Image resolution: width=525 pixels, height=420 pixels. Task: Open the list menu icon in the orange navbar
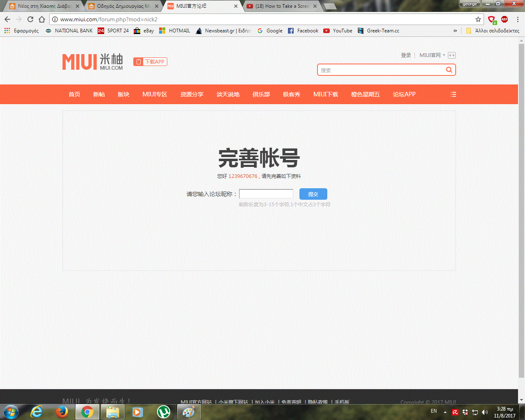pyautogui.click(x=453, y=94)
